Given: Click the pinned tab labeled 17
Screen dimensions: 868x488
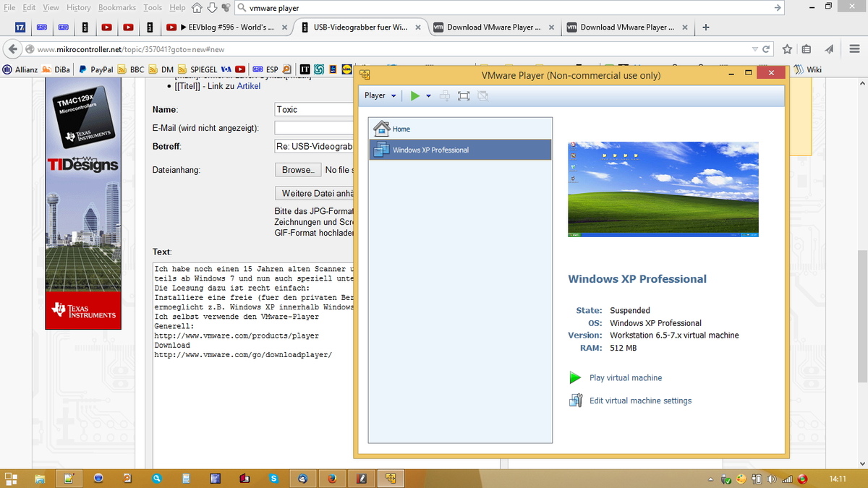Looking at the screenshot, I should coord(20,27).
